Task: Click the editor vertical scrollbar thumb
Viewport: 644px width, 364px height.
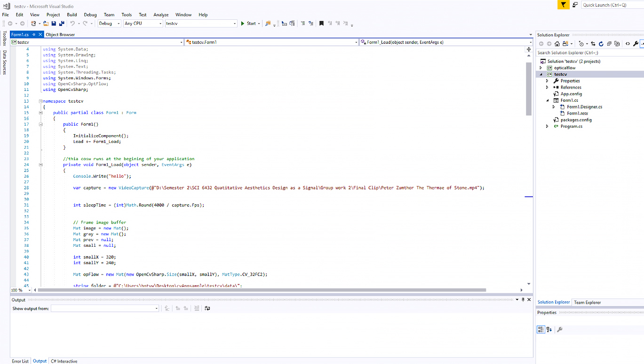Action: click(529, 89)
